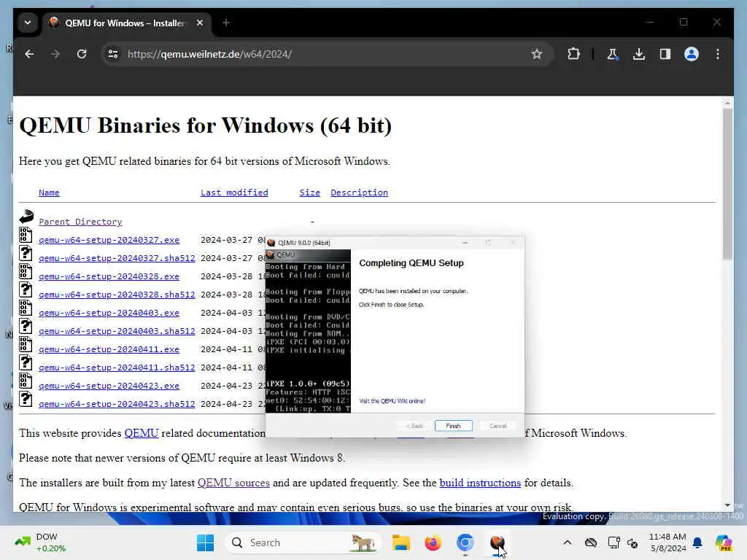Open File Explorer from the taskbar
747x560 pixels.
click(x=400, y=542)
